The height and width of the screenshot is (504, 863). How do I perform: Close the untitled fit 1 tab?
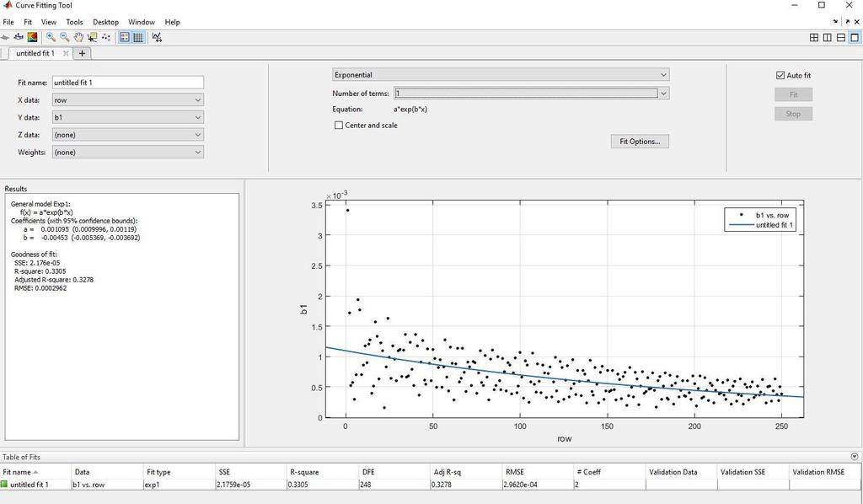click(66, 53)
